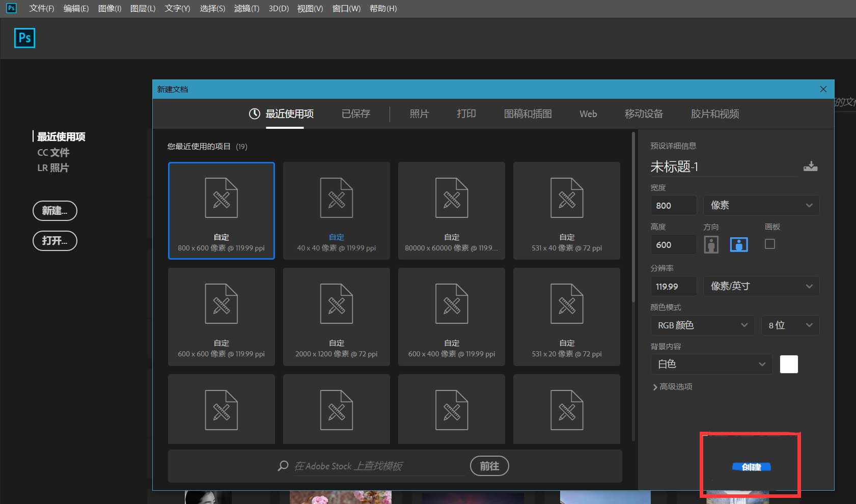
Task: Click the document icon of 531 x 40 preset
Action: [x=566, y=198]
